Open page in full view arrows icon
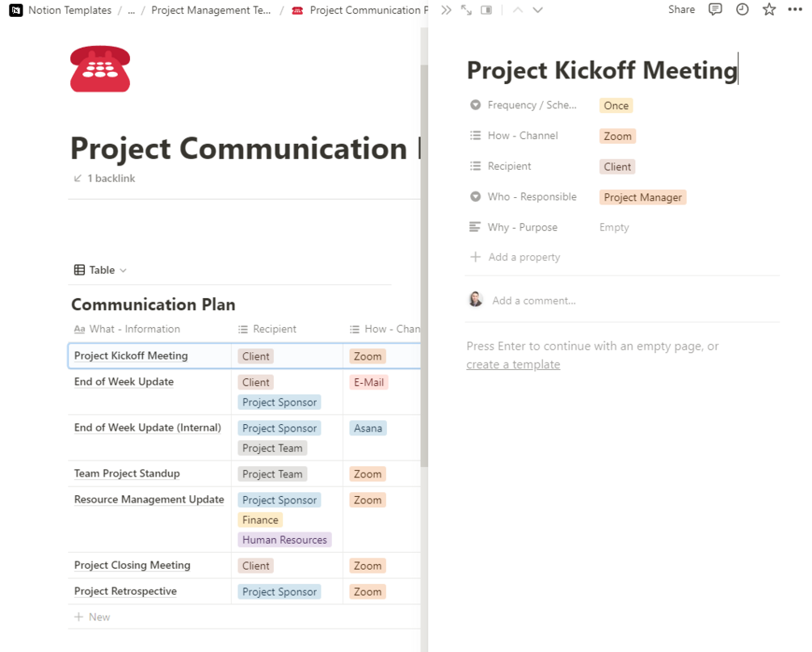812x652 pixels. [466, 10]
